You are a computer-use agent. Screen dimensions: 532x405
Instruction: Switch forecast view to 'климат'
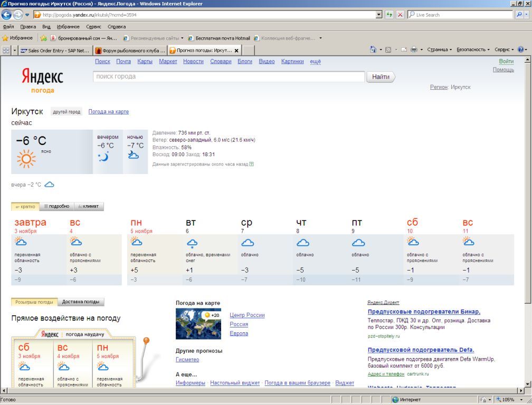[x=89, y=206]
